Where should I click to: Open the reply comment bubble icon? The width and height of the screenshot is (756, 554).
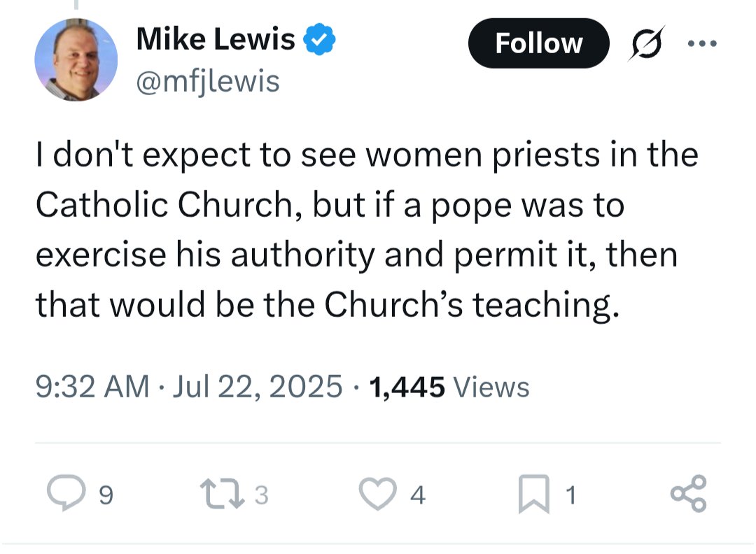(x=66, y=493)
